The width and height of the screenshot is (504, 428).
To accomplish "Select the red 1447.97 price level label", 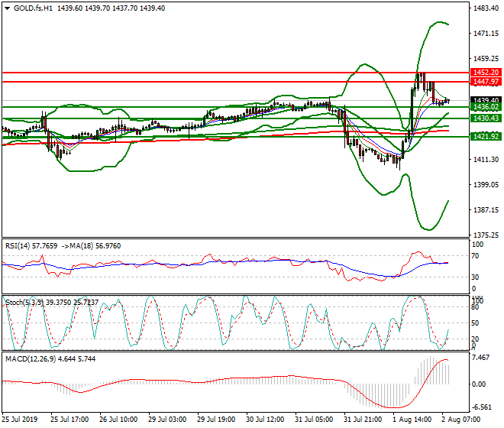I will [485, 81].
